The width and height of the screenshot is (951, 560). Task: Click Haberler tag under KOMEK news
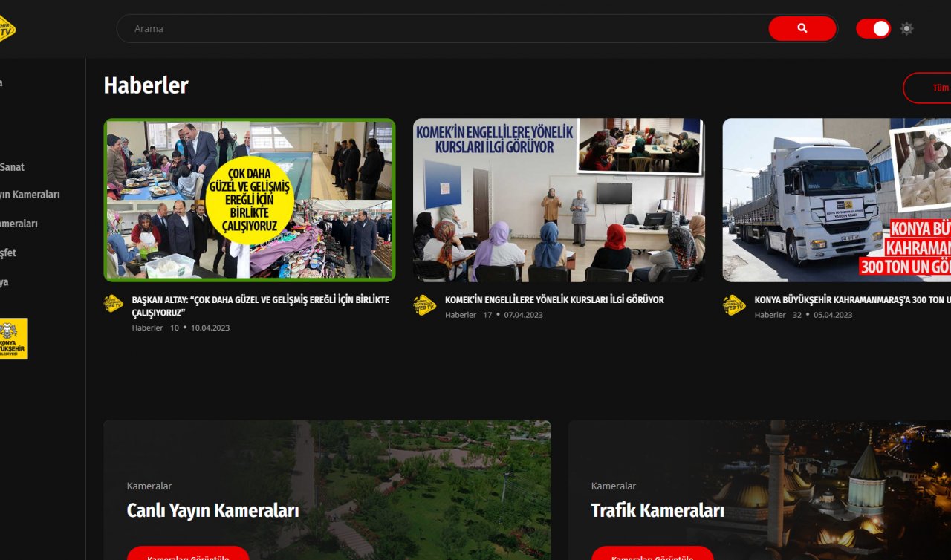tap(461, 315)
